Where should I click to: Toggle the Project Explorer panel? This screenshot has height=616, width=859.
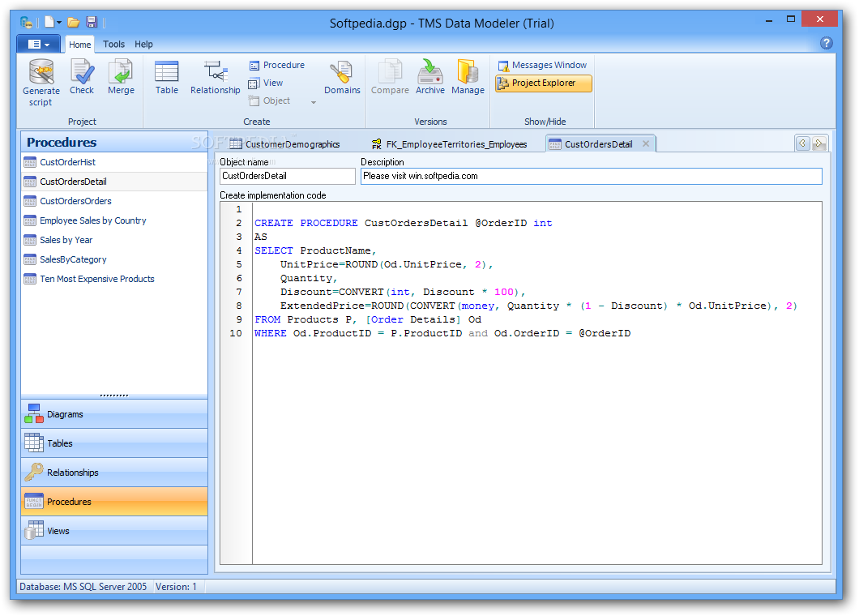(x=544, y=83)
